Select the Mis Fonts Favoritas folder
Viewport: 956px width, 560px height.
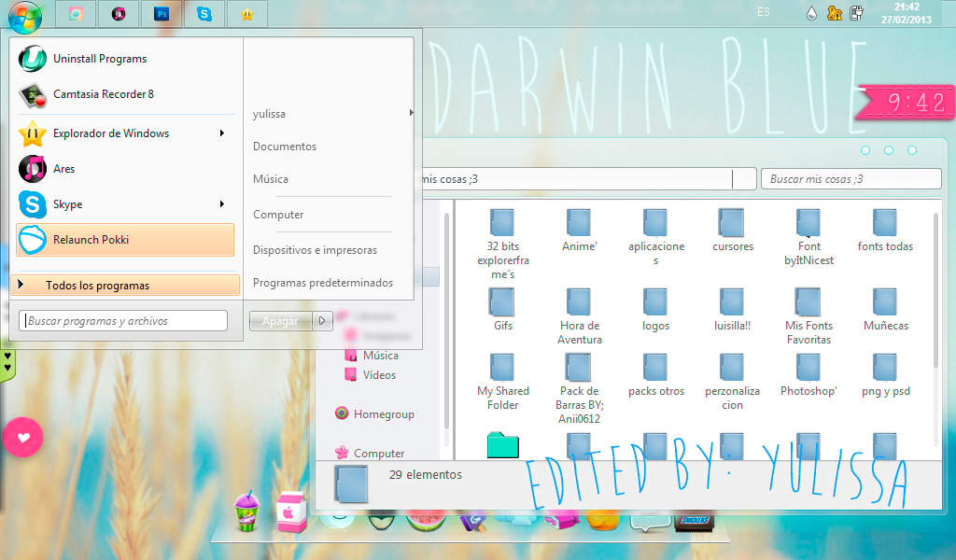coord(808,315)
